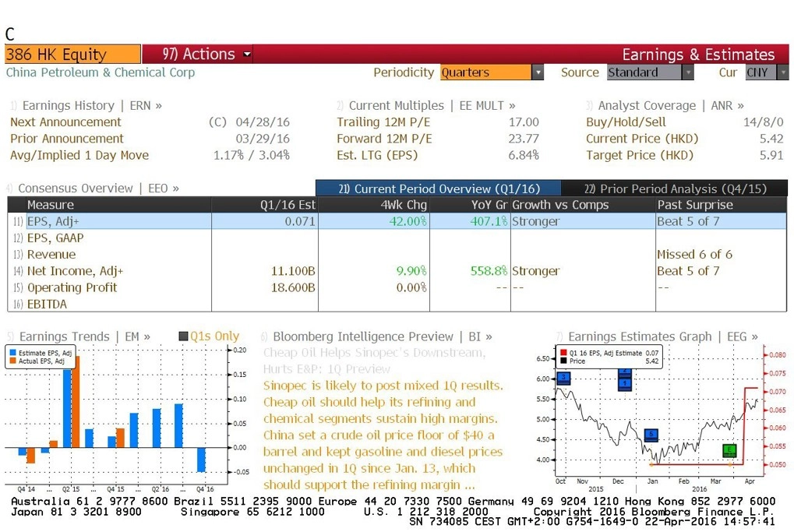Click the green E earnings marker on graph
Image resolution: width=794 pixels, height=532 pixels.
729,449
